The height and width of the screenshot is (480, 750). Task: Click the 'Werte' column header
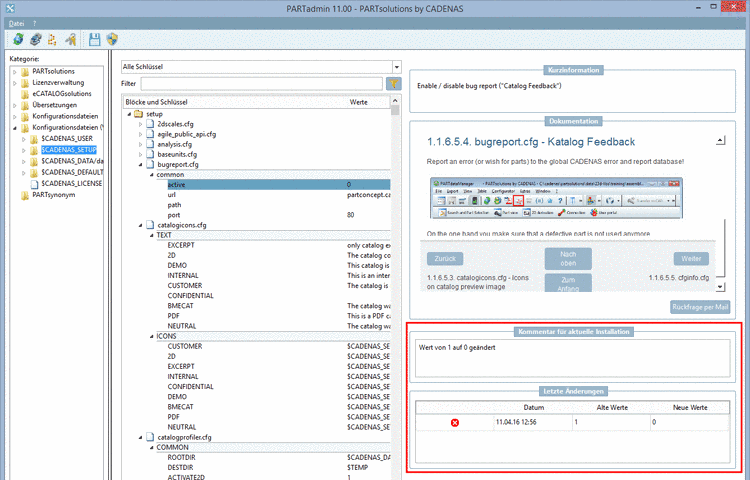(368, 102)
